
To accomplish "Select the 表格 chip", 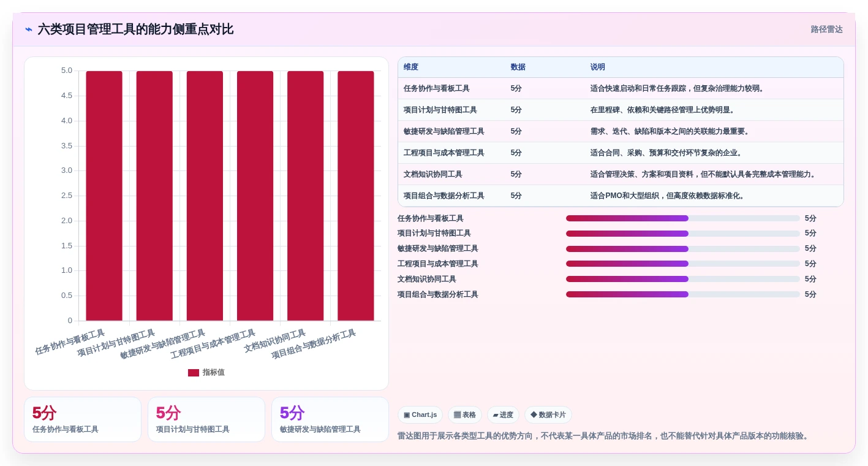I will (x=465, y=415).
